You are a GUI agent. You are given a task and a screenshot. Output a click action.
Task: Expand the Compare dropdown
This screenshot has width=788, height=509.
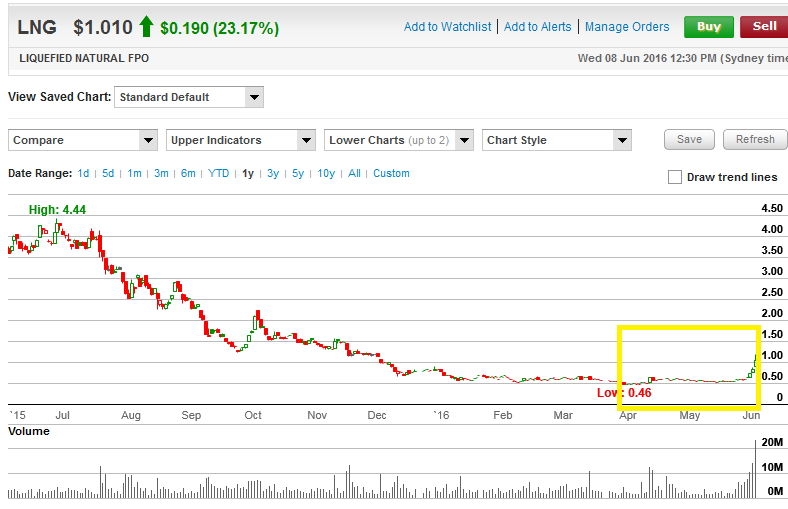point(83,140)
